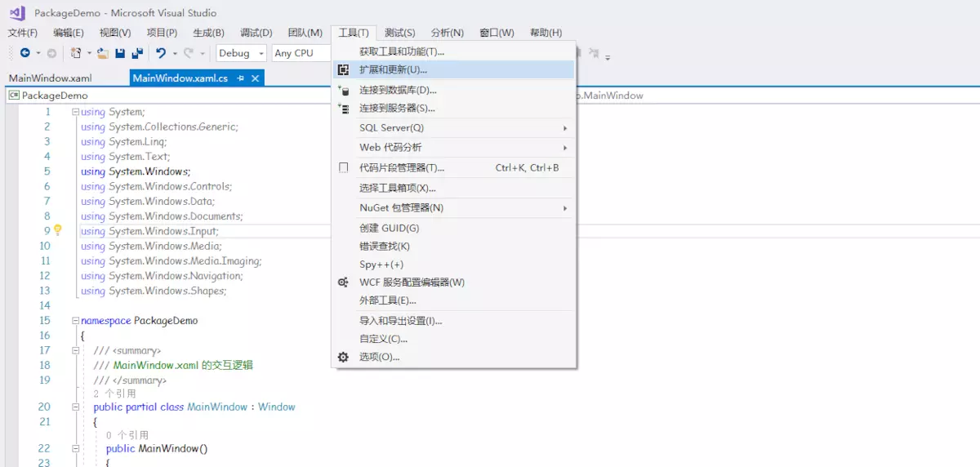Click the lightbulb quick action icon
Image resolution: width=980 pixels, height=467 pixels.
click(x=58, y=230)
